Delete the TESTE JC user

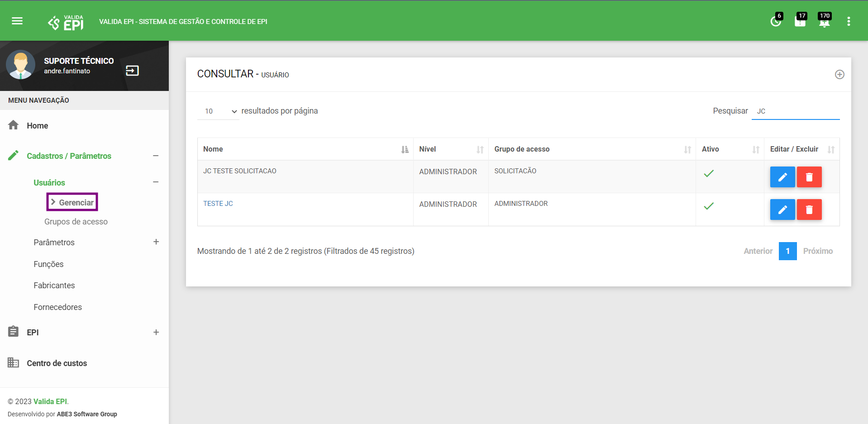(809, 210)
